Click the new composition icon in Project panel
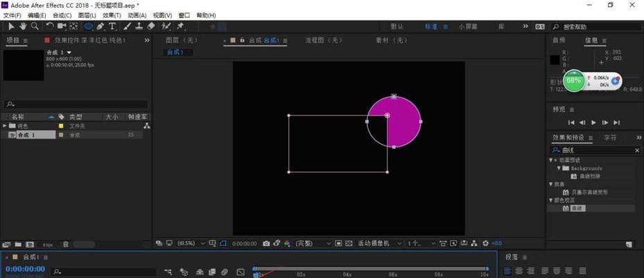Screen dimensions: 644x278 [30, 244]
